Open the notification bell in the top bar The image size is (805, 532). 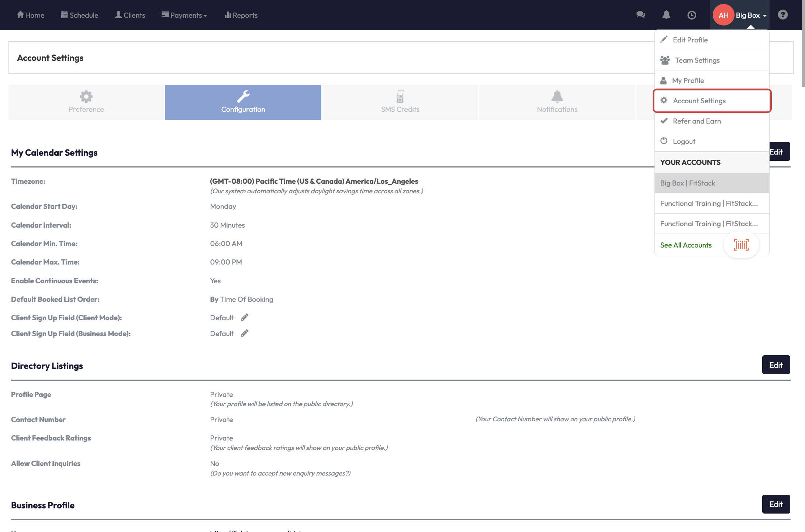tap(666, 15)
